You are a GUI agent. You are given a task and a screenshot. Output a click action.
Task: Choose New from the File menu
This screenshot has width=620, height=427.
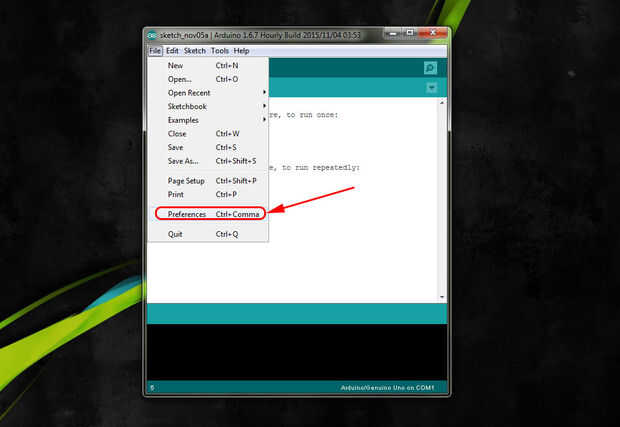[208, 66]
